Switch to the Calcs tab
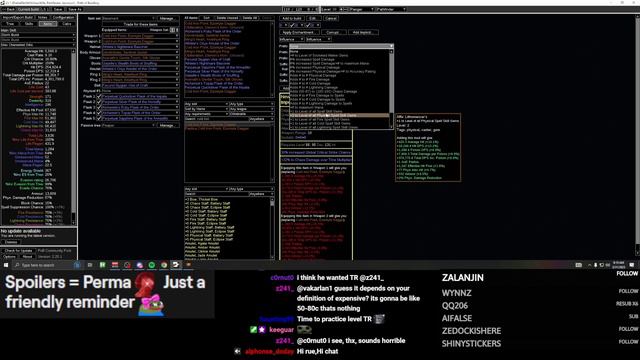 (67, 24)
